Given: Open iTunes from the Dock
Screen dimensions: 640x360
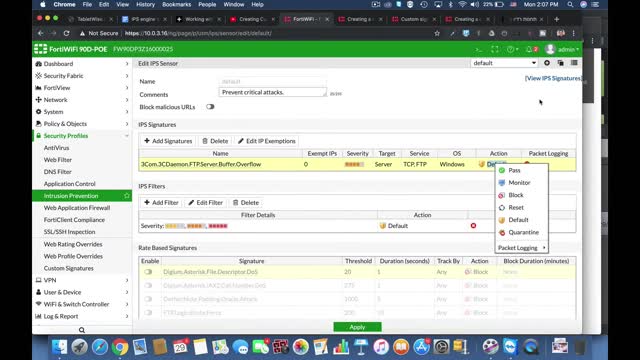Looking at the screenshot, I should tap(381, 347).
